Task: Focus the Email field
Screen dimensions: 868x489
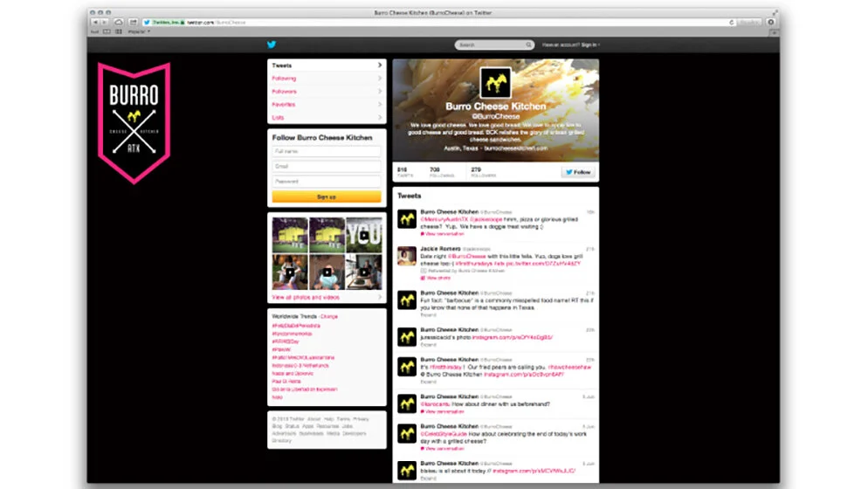Action: coord(327,166)
